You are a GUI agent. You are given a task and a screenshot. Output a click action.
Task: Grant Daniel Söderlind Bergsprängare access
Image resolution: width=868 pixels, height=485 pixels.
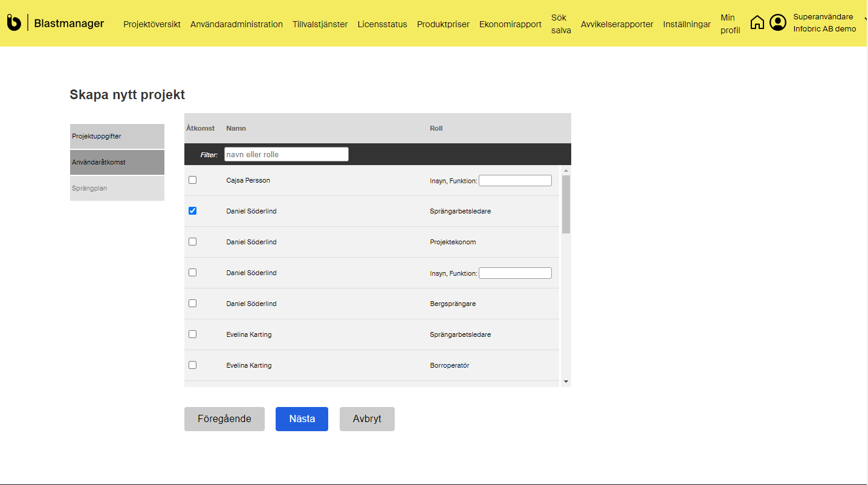point(193,304)
